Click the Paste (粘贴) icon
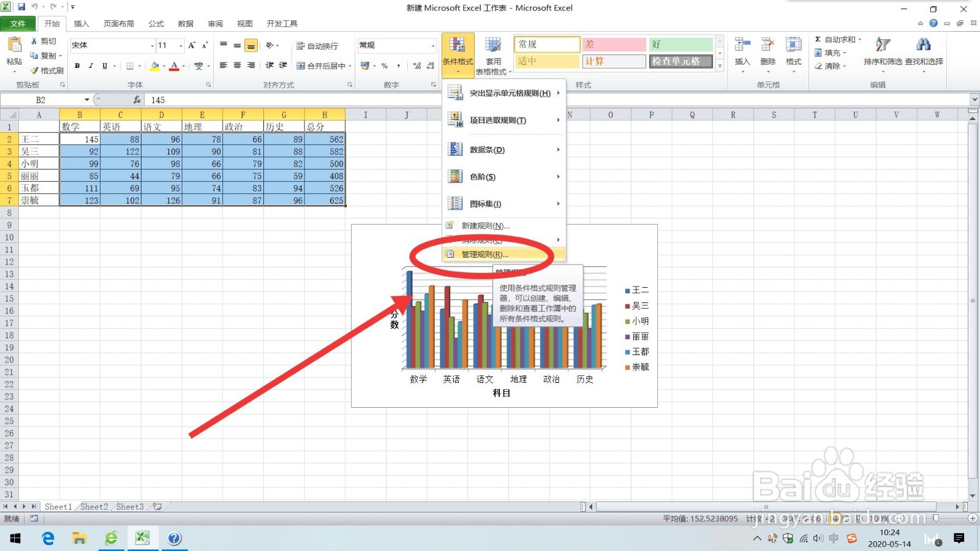 pyautogui.click(x=13, y=45)
